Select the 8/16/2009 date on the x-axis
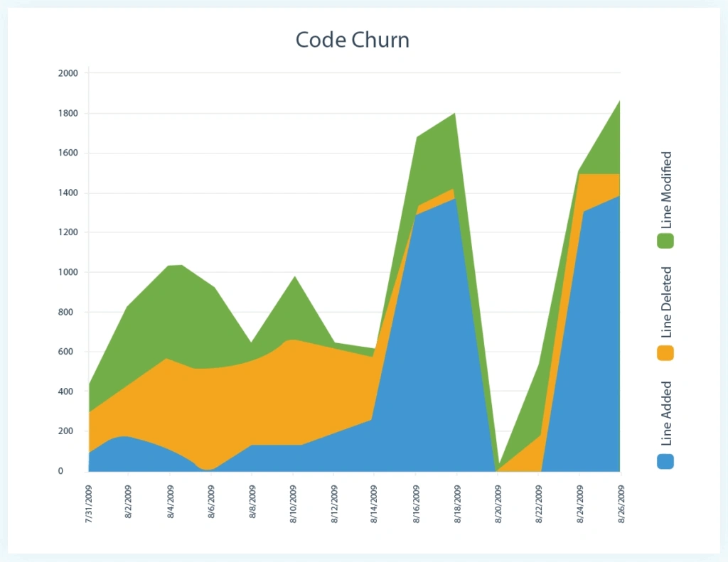 (x=417, y=504)
